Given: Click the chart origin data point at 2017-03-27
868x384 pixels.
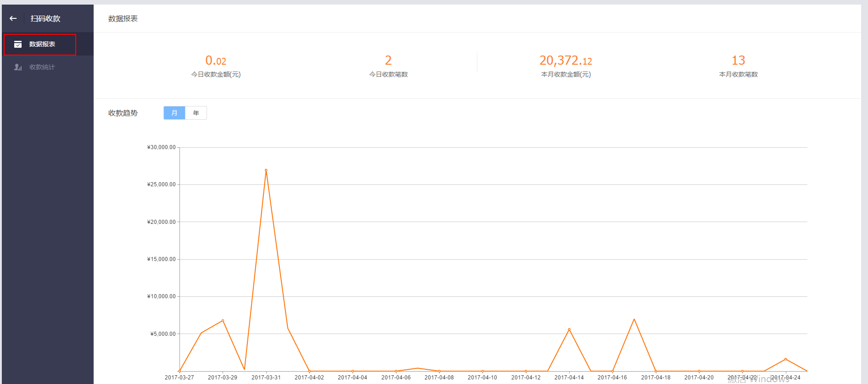Looking at the screenshot, I should pos(179,371).
